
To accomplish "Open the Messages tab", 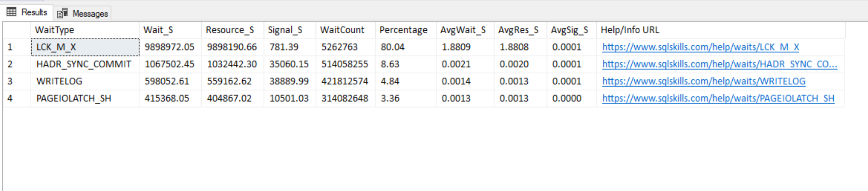I will [x=82, y=14].
